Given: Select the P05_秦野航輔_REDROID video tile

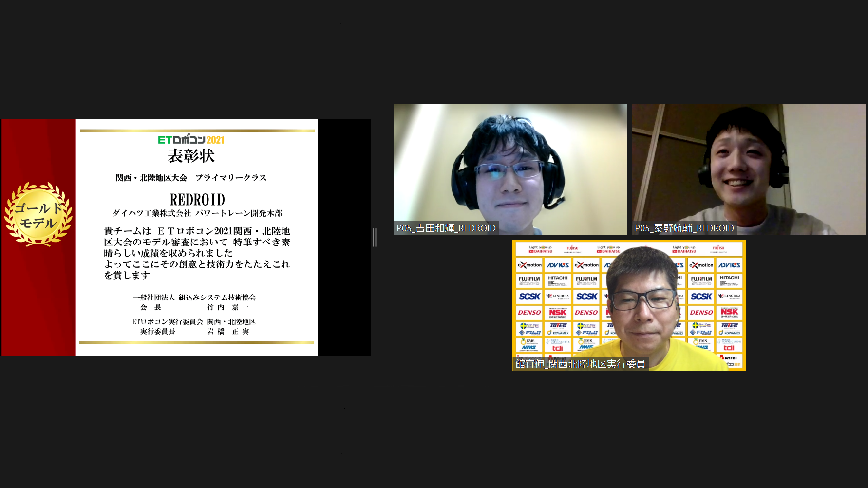Looking at the screenshot, I should (x=748, y=166).
